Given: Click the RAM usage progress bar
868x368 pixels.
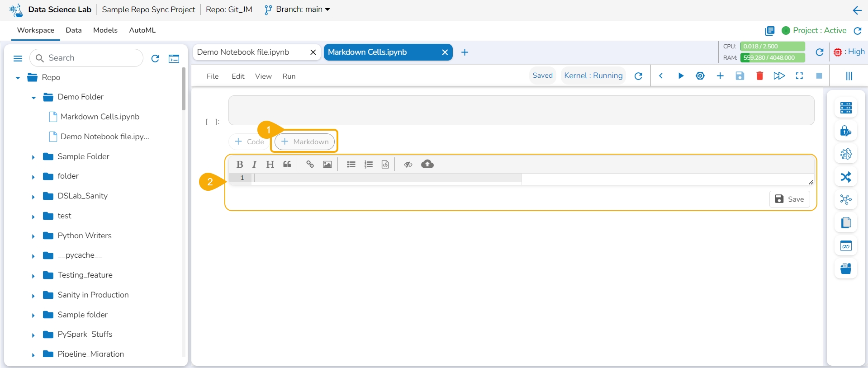Looking at the screenshot, I should click(773, 58).
